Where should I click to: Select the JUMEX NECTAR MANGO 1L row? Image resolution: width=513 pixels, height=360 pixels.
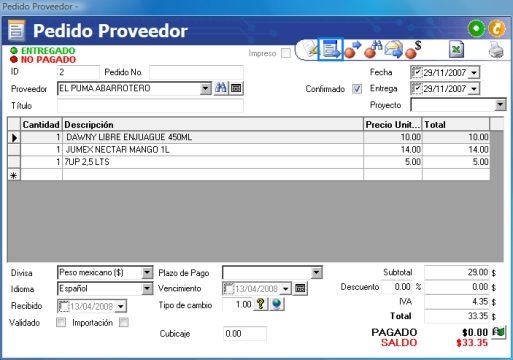(x=249, y=150)
